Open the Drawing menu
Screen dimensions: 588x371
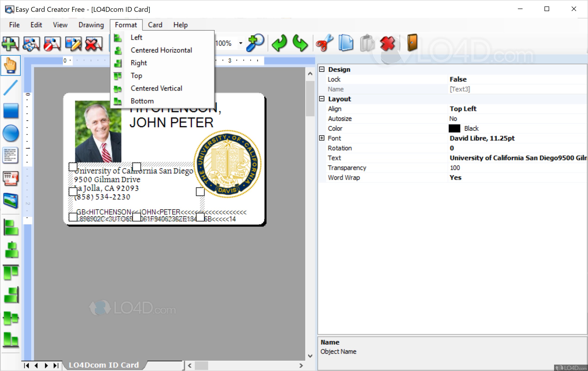91,25
